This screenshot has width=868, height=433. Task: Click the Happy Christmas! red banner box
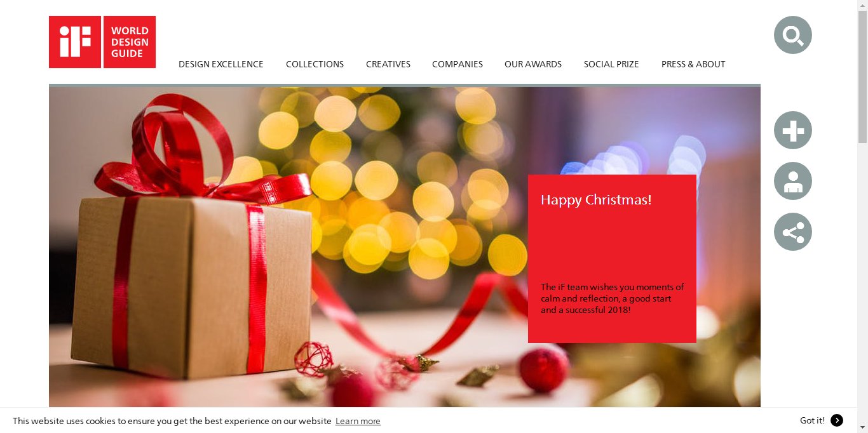612,258
